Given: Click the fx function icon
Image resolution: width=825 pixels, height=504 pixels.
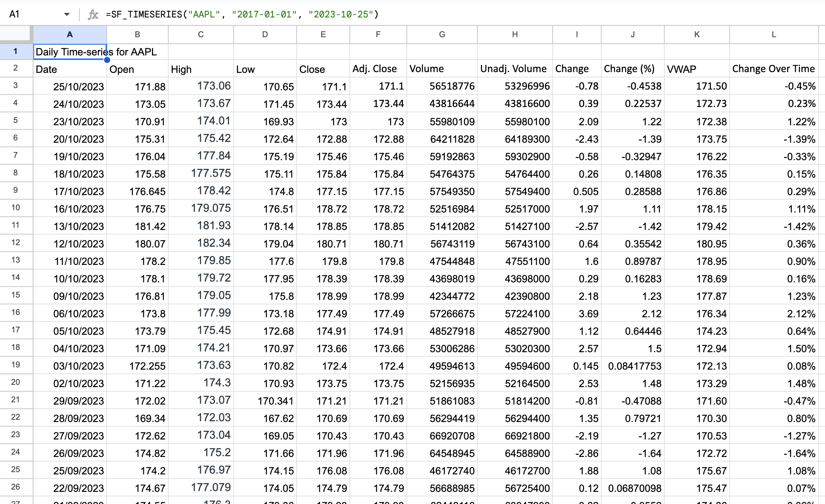Looking at the screenshot, I should 93,15.
